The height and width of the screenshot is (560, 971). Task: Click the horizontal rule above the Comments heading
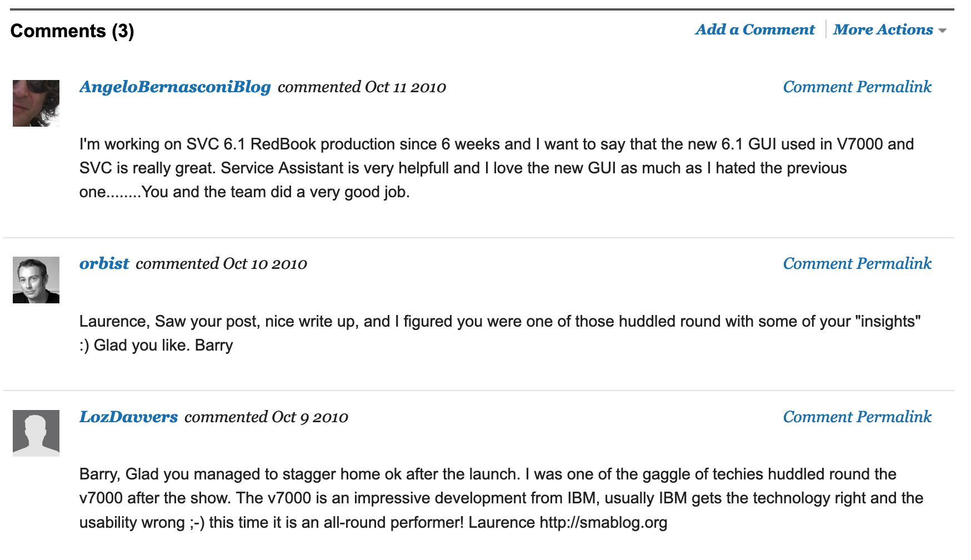coord(482,9)
